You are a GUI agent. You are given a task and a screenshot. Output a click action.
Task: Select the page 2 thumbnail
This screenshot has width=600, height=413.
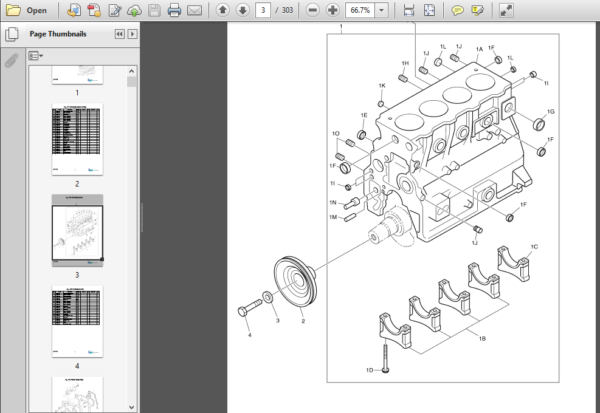click(77, 139)
